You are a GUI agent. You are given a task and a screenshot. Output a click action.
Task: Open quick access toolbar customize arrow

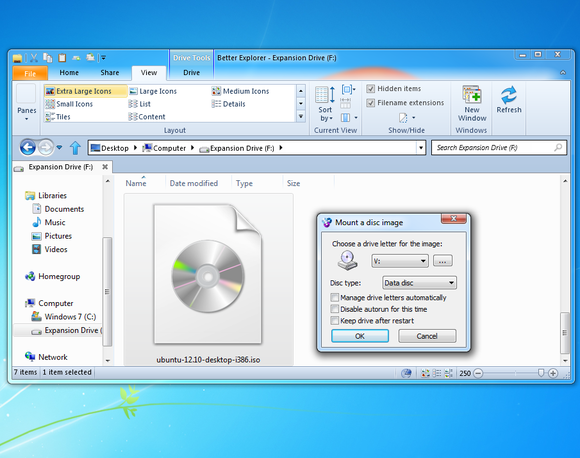coord(104,58)
